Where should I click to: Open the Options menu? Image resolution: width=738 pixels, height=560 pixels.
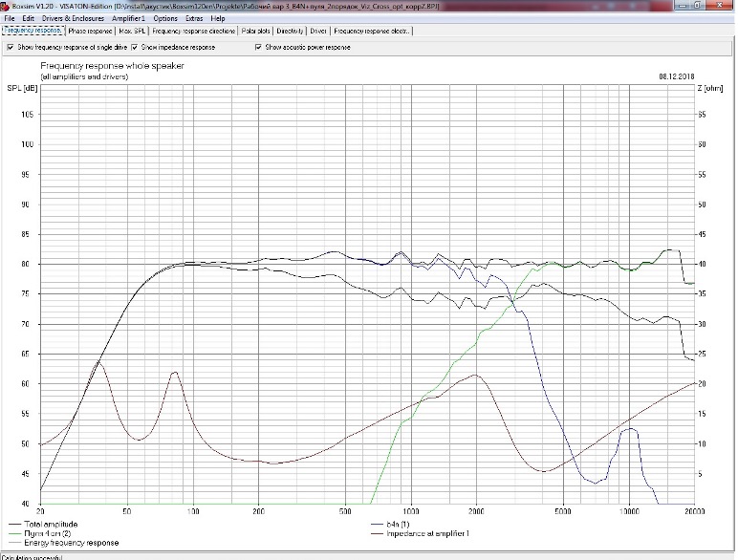pyautogui.click(x=165, y=18)
